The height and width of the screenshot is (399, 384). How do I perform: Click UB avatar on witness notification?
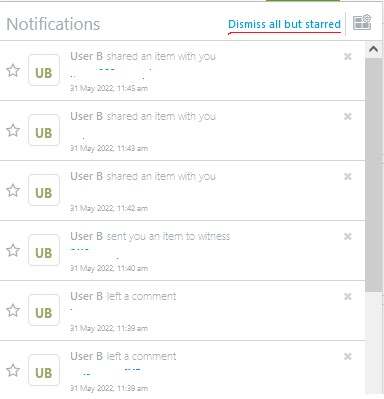(44, 250)
